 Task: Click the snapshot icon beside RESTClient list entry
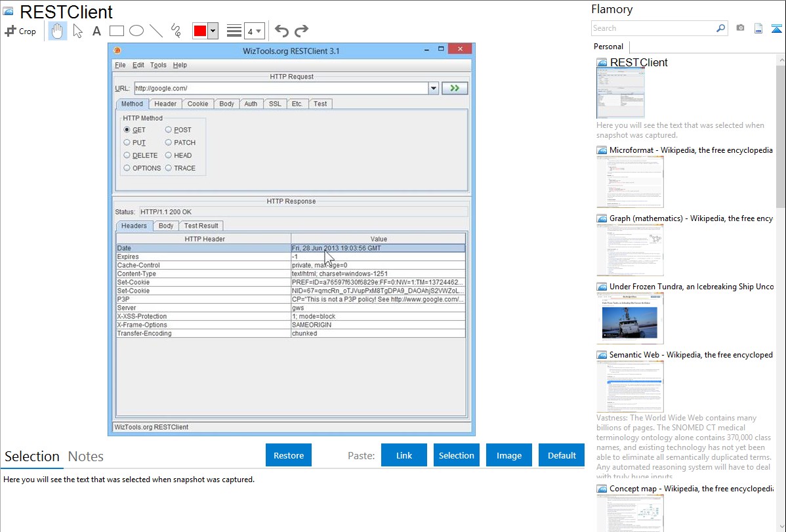tap(602, 63)
